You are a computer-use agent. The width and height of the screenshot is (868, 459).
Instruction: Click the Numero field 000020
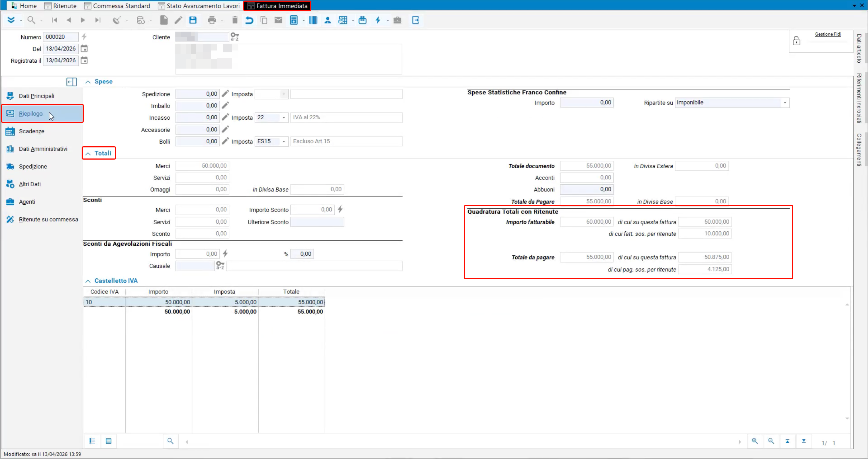[61, 37]
